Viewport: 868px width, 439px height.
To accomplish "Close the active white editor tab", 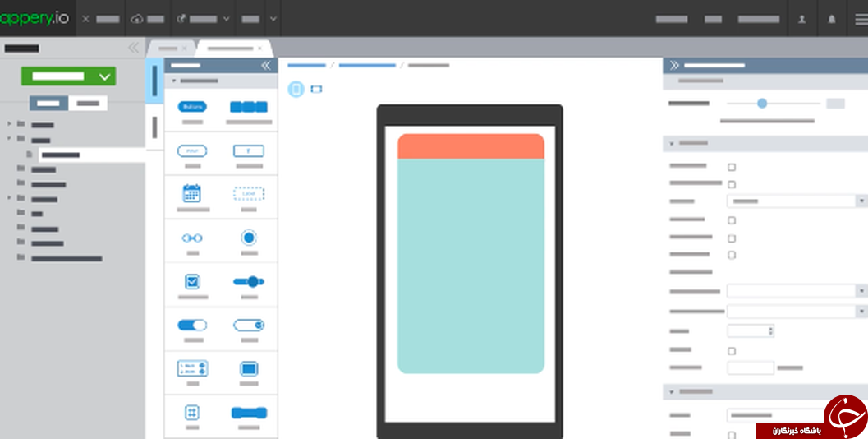I will (259, 49).
